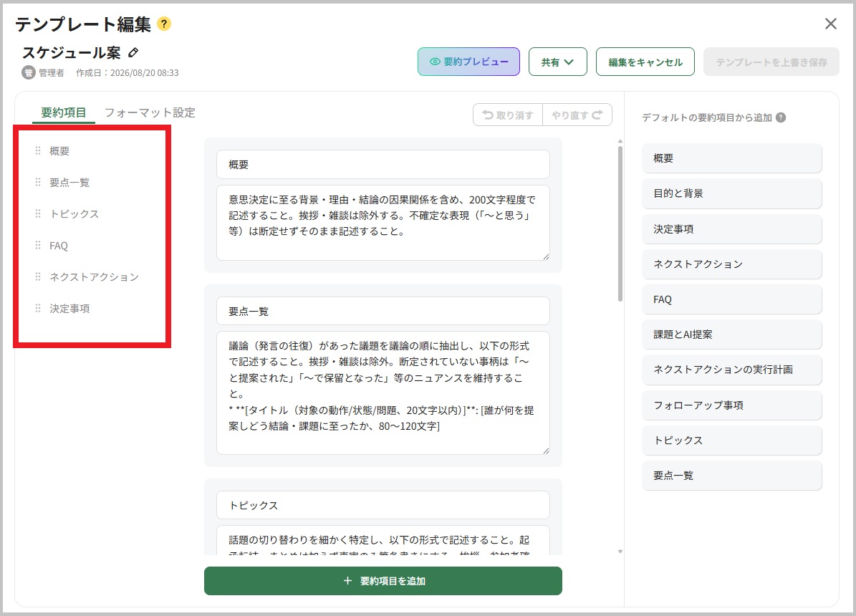Viewport: 856px width, 616px height.
Task: Click the pencil icon to rename スケジュール案
Action: (x=133, y=53)
